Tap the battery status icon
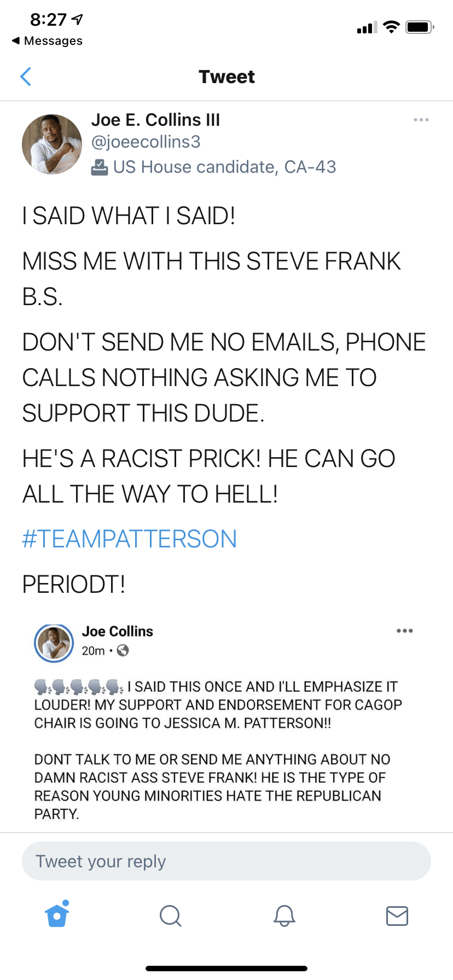 tap(420, 27)
